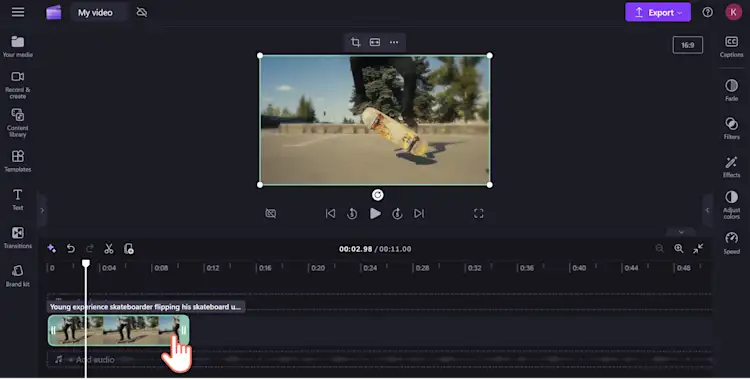
Task: Open the Adjust colors panel
Action: pos(731,205)
